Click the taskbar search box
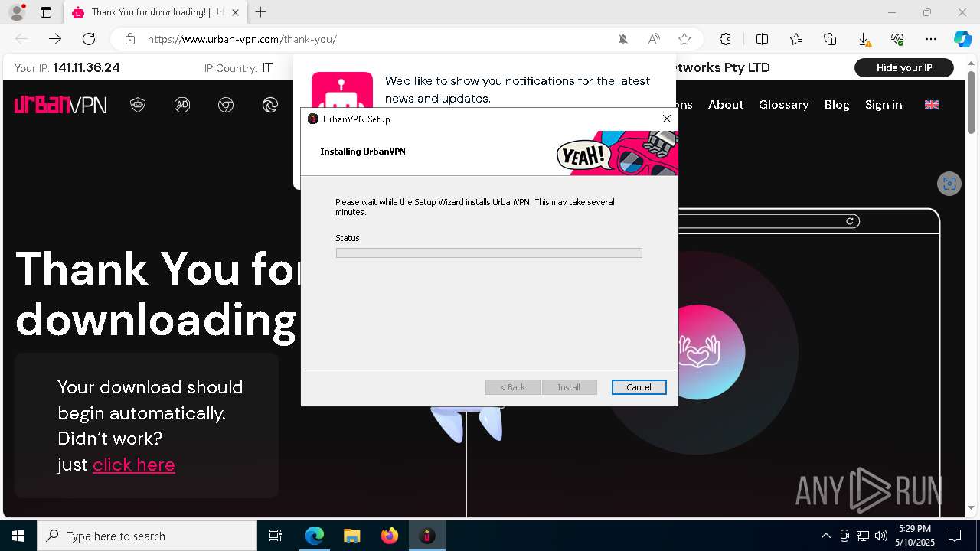The height and width of the screenshot is (551, 980). (147, 536)
